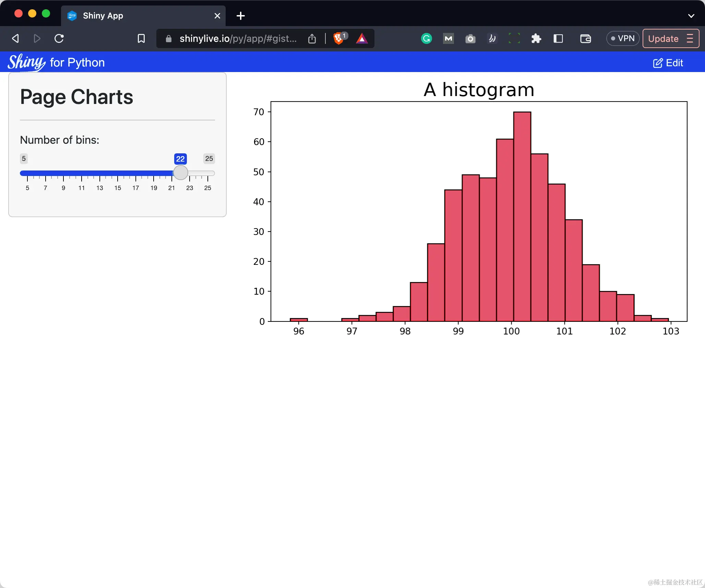Click the share page icon
This screenshot has width=705, height=588.
pyautogui.click(x=312, y=38)
